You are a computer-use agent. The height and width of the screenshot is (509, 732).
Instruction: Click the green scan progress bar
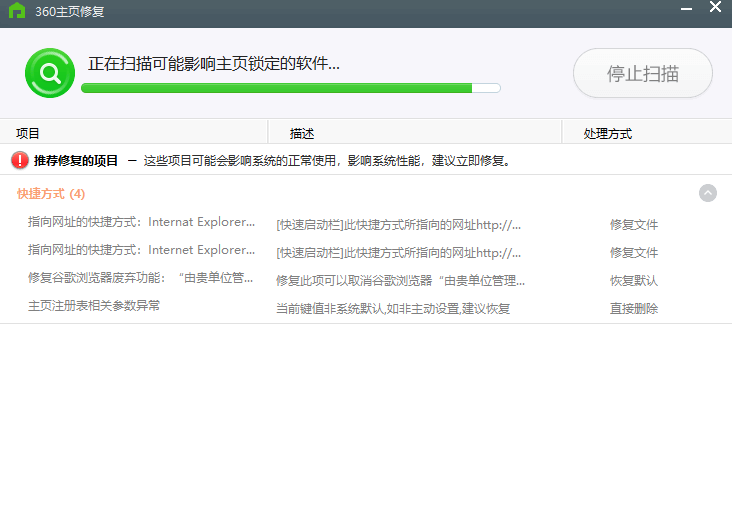[x=291, y=88]
